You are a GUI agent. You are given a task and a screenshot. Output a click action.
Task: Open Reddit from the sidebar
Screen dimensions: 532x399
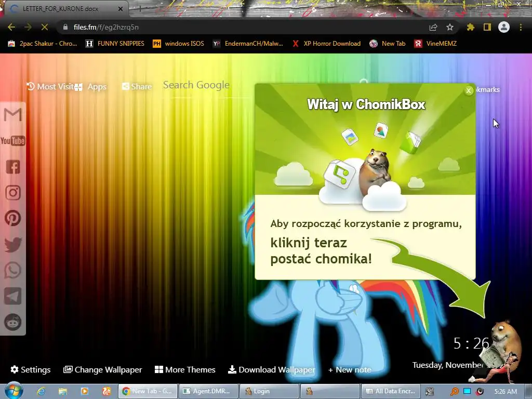(13, 322)
